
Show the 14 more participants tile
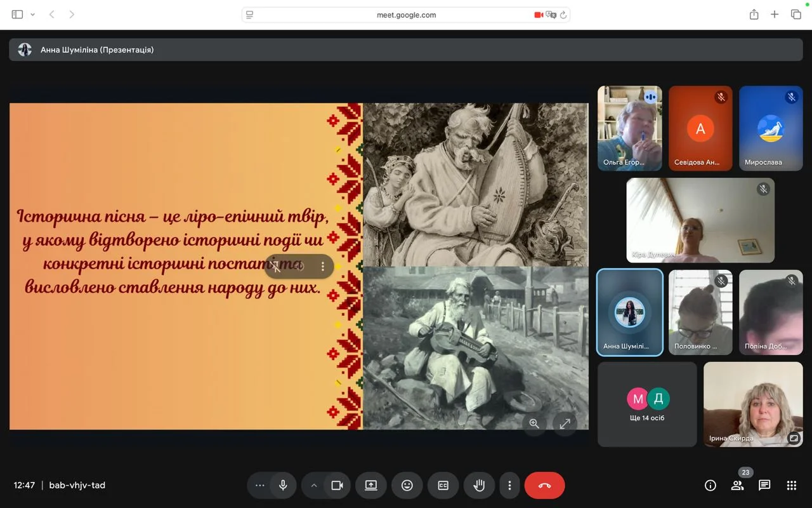[x=647, y=404]
